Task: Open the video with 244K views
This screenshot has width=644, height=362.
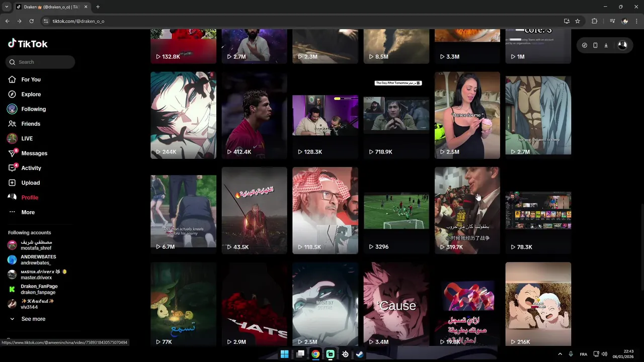Action: (183, 115)
